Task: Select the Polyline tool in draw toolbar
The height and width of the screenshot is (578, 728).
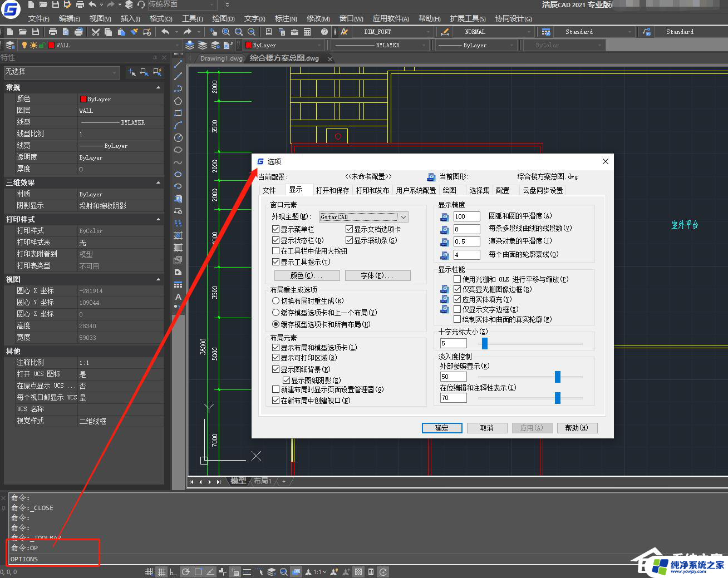Action: pyautogui.click(x=178, y=88)
